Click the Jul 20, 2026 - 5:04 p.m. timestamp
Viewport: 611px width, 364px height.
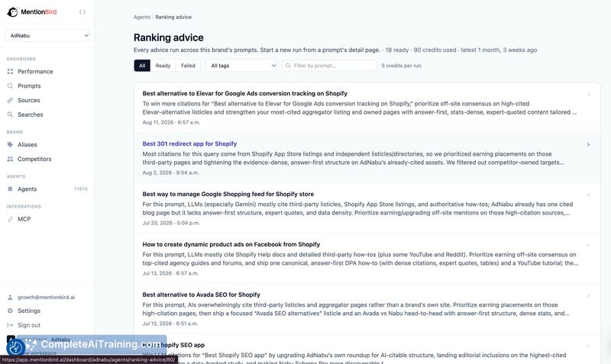coord(170,223)
